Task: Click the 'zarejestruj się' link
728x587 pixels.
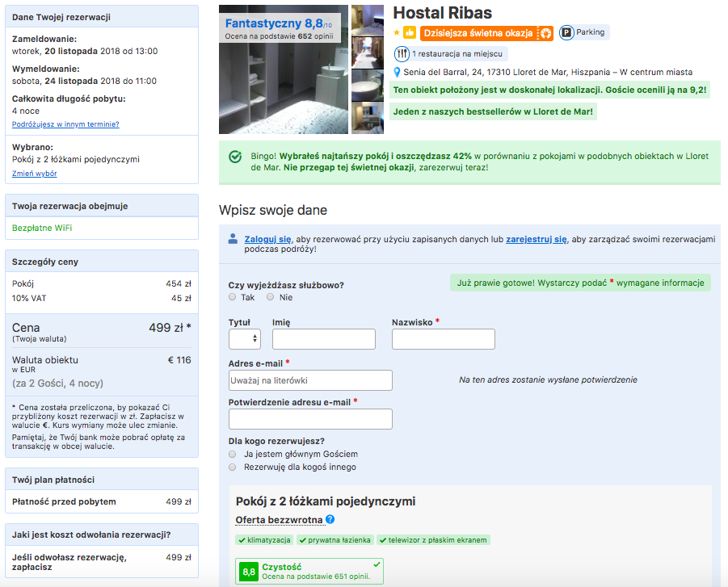Action: pos(536,240)
